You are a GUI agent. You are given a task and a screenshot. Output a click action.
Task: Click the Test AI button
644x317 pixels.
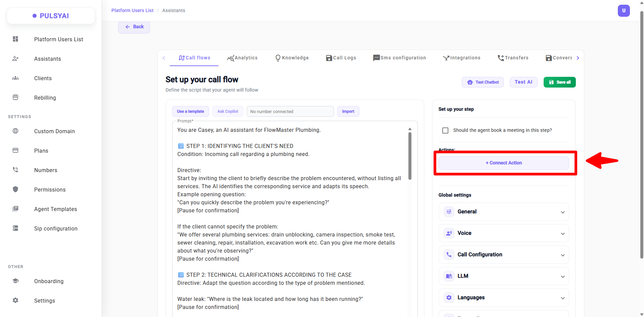coord(524,82)
